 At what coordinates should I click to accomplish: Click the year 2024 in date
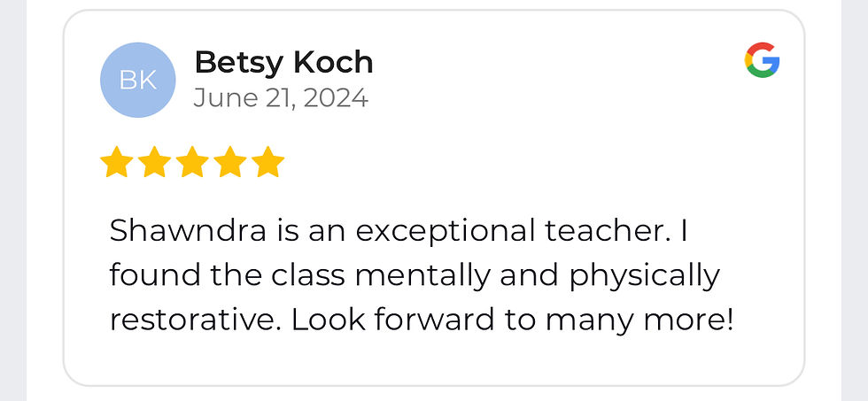point(335,97)
